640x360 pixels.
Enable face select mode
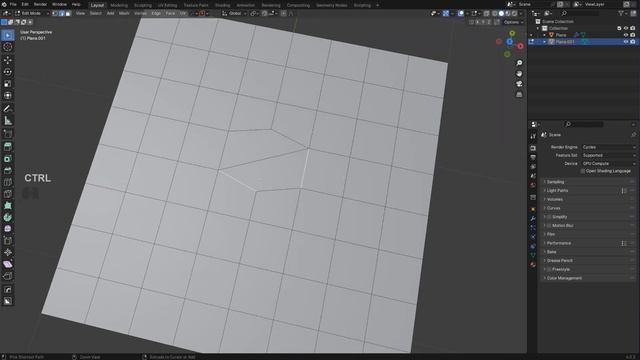click(x=68, y=13)
